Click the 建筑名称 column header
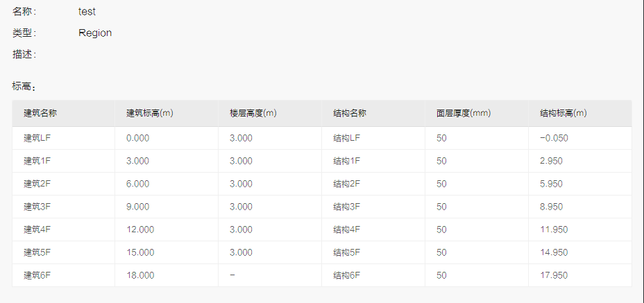Viewport: 644px width, 303px height. pyautogui.click(x=40, y=113)
